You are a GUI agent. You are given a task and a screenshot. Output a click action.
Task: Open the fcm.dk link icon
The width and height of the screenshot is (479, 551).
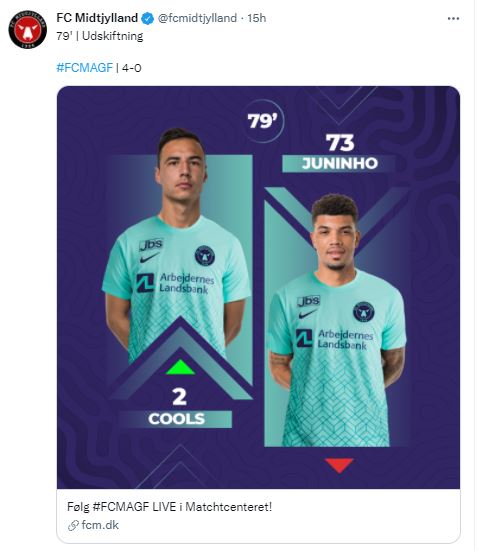(x=73, y=526)
